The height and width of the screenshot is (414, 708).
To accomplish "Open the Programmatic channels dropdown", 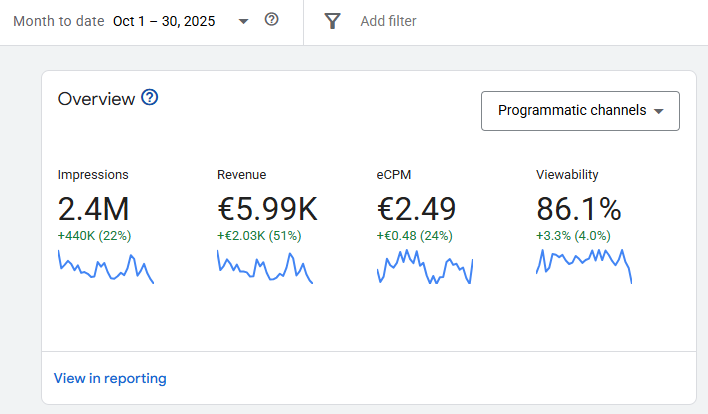I will pos(580,111).
